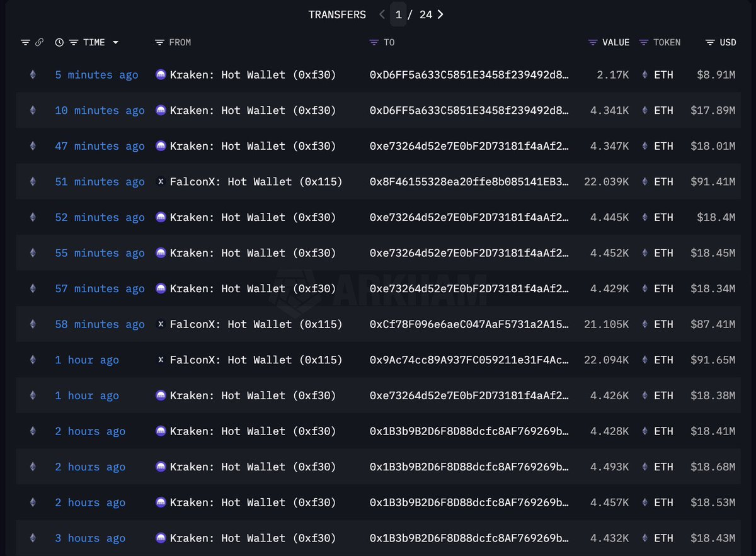
Task: Click the page number 1 field
Action: (x=399, y=14)
